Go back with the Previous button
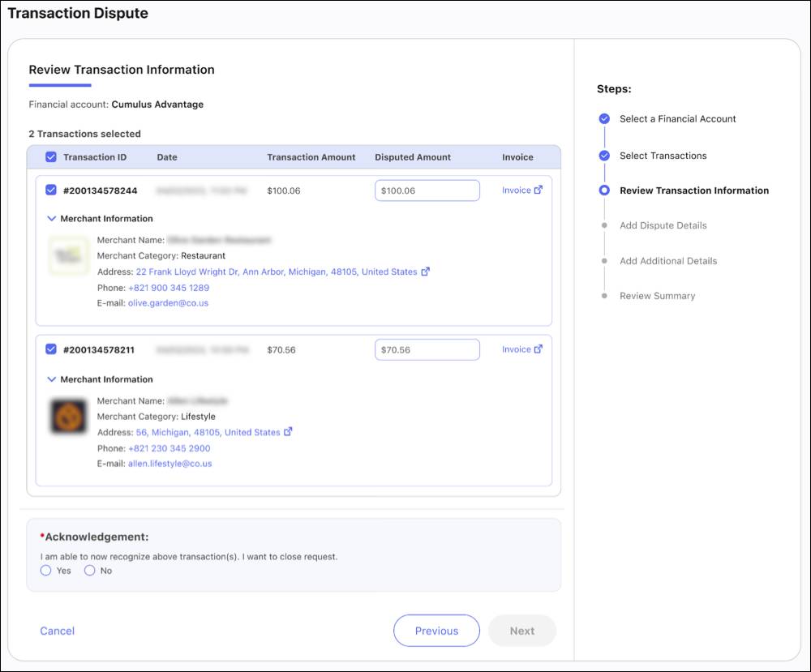The image size is (811, 672). [x=436, y=631]
